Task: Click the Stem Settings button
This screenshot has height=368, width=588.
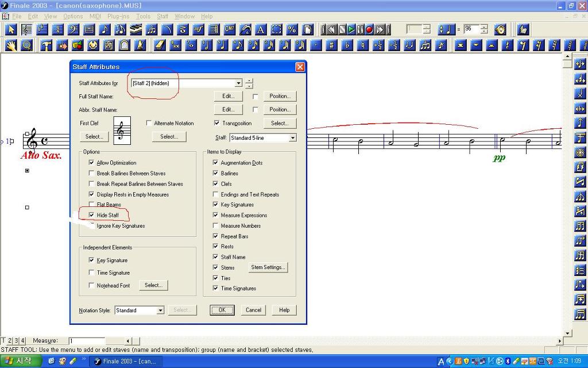Action: click(268, 267)
